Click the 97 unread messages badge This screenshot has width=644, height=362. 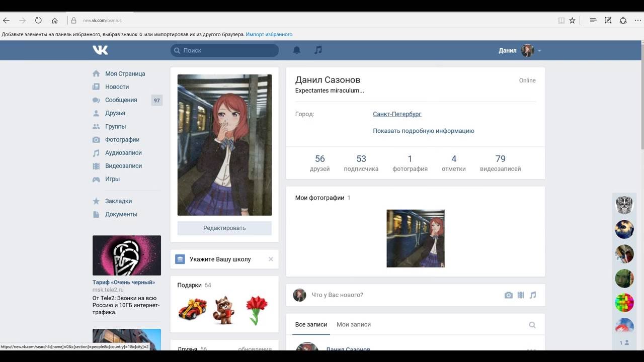(157, 101)
